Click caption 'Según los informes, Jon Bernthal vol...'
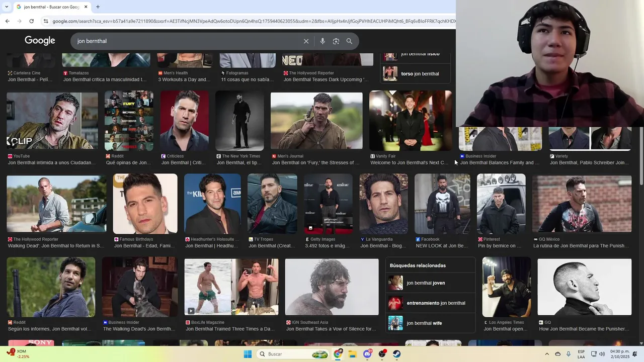Screen dimensions: 644x362 pyautogui.click(x=49, y=329)
